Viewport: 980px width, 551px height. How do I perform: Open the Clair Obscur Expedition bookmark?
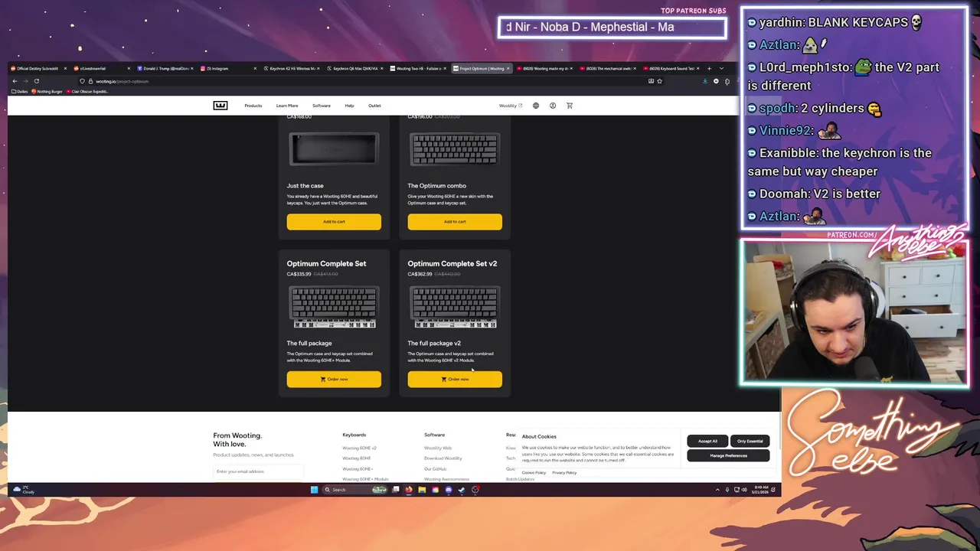click(x=88, y=91)
